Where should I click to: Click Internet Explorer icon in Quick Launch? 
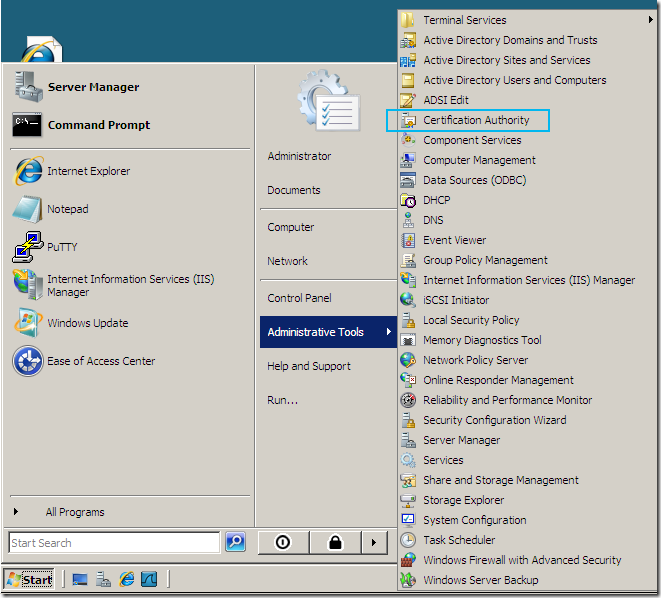point(126,580)
